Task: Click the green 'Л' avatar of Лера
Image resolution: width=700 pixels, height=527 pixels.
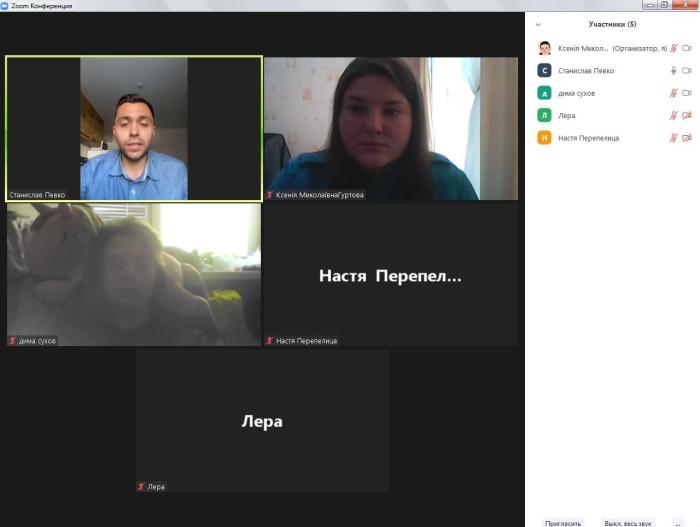Action: tap(544, 115)
